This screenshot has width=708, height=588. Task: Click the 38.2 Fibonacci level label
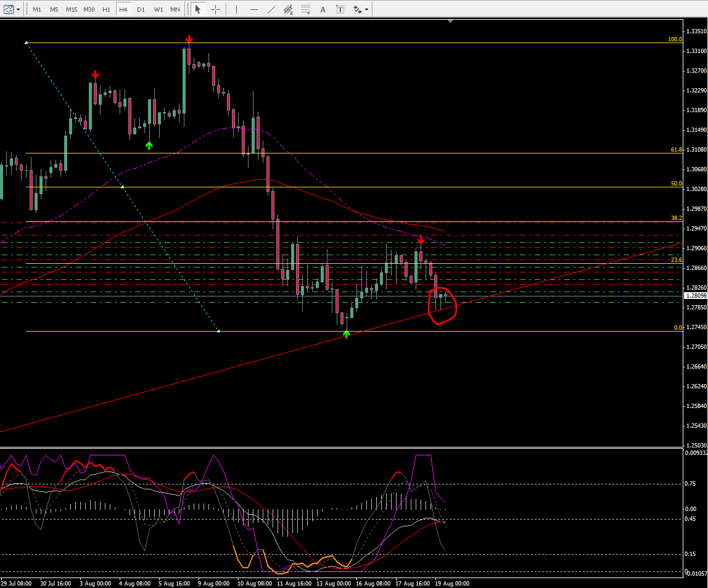pyautogui.click(x=677, y=218)
